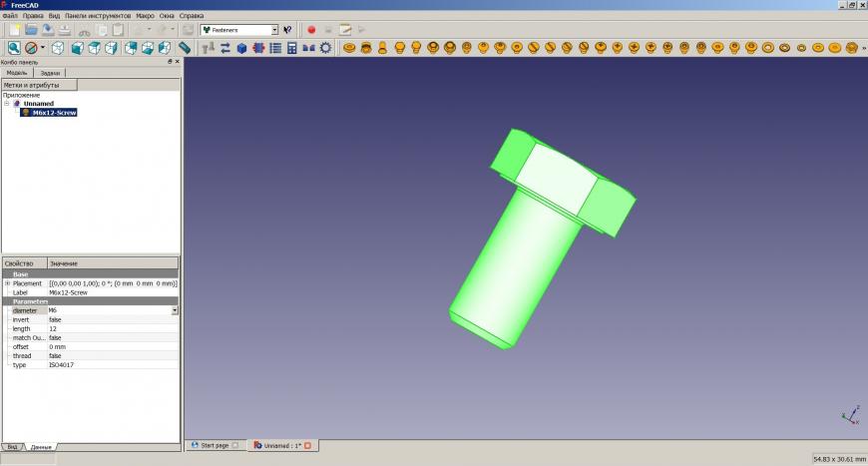The width and height of the screenshot is (868, 466).
Task: Click the status bar dimensions 54.83 x 30.61 mm
Action: point(839,459)
